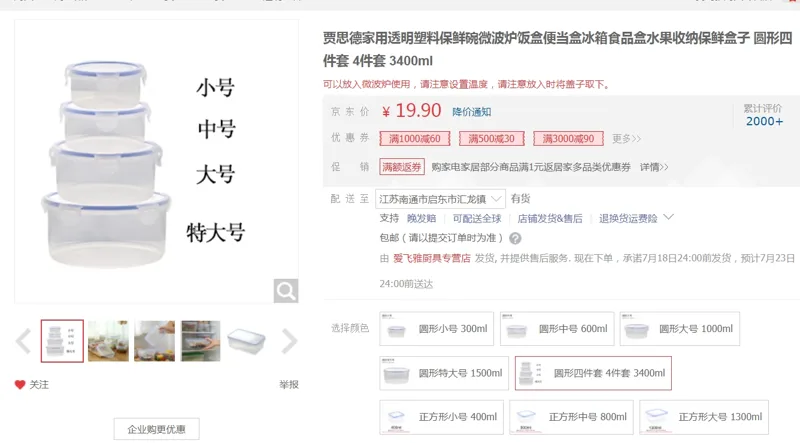The height and width of the screenshot is (443, 800).
Task: Select fifth thumbnail of rectangular container
Action: pos(246,341)
